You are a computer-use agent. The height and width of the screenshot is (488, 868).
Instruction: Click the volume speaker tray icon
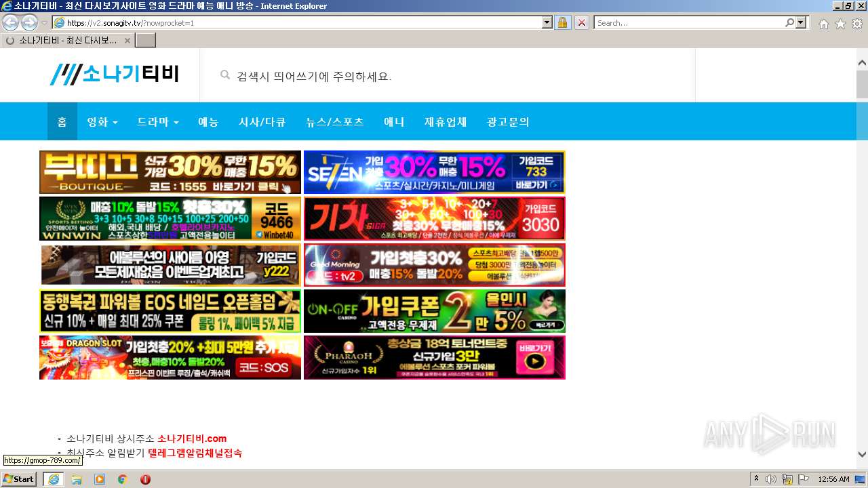point(771,479)
